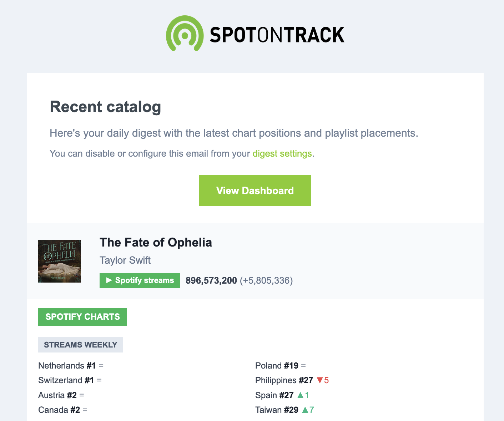Viewport: 504px width, 421px height.
Task: Click the 896,573,200 stream count
Action: coord(211,280)
